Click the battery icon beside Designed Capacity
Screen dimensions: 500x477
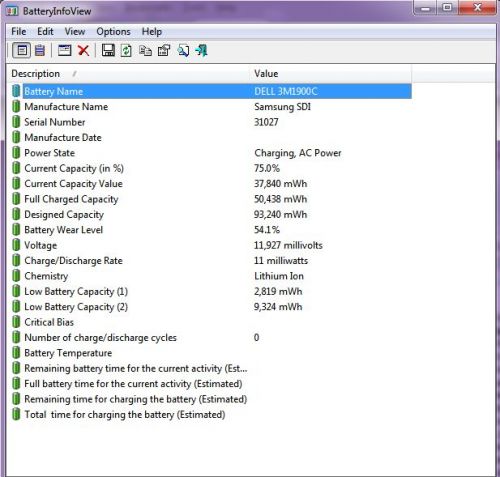(16, 214)
